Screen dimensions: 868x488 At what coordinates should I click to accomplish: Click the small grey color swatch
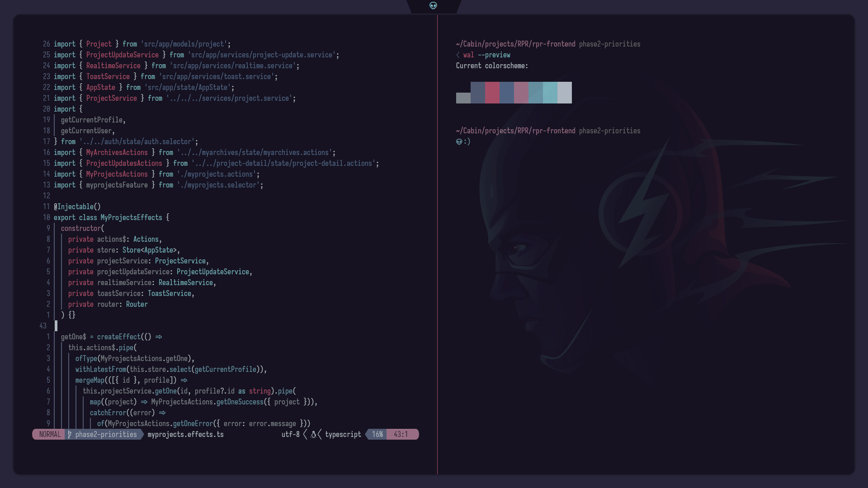pyautogui.click(x=463, y=98)
